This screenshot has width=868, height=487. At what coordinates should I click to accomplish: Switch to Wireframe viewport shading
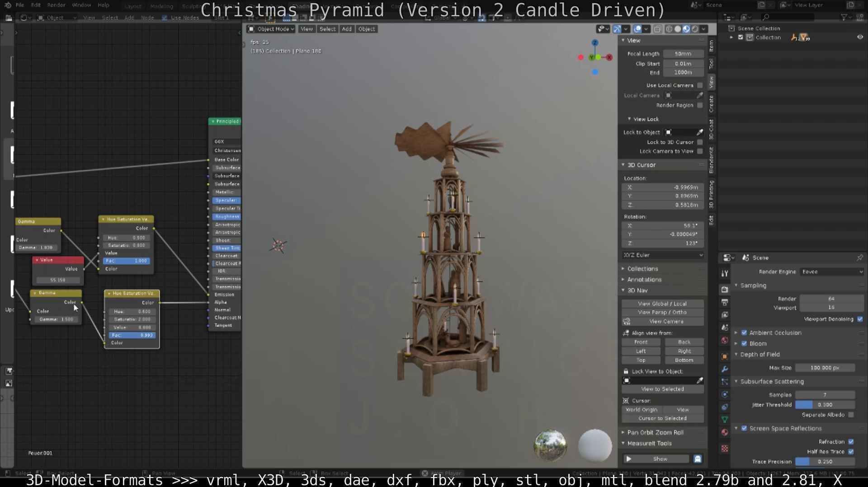(x=669, y=29)
